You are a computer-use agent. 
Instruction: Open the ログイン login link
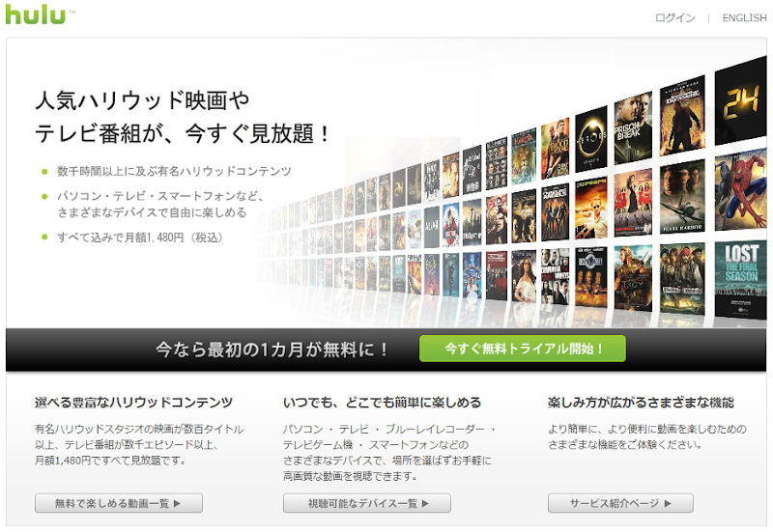pos(674,18)
